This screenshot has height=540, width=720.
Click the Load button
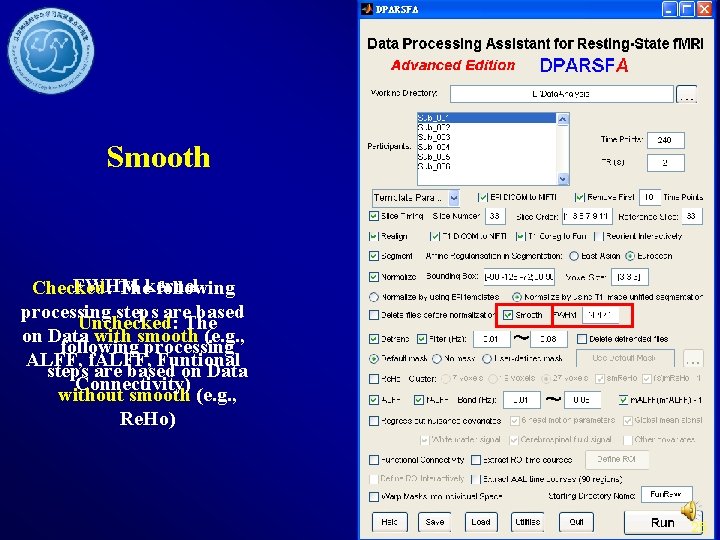point(481,522)
